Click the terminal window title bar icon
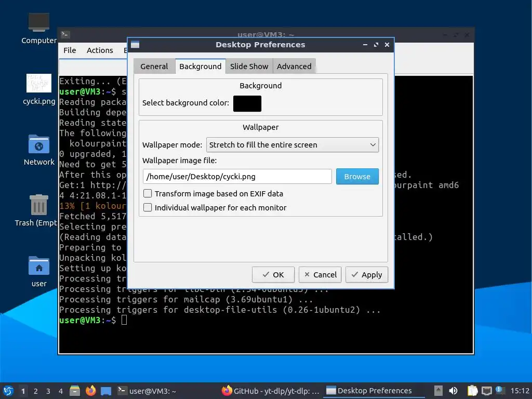This screenshot has height=399, width=532. pos(65,34)
